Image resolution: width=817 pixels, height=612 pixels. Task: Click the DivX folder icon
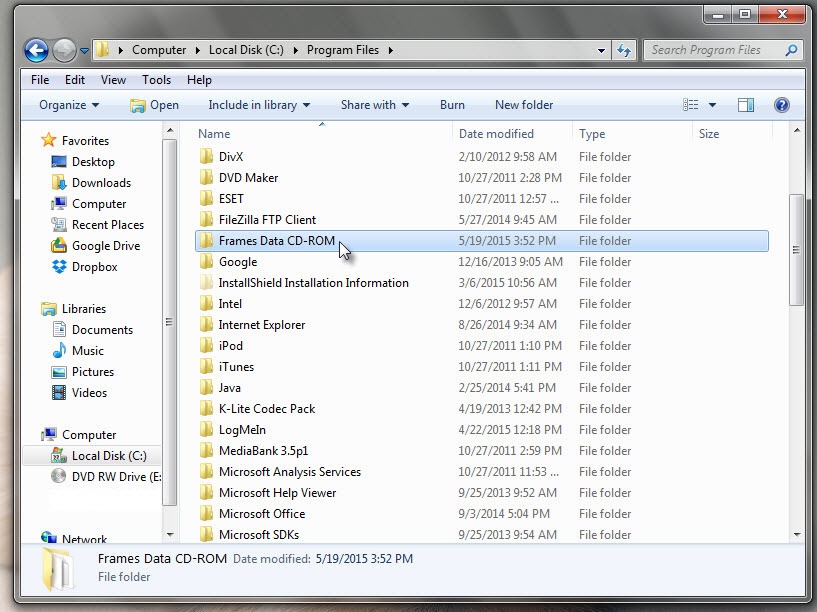point(206,156)
